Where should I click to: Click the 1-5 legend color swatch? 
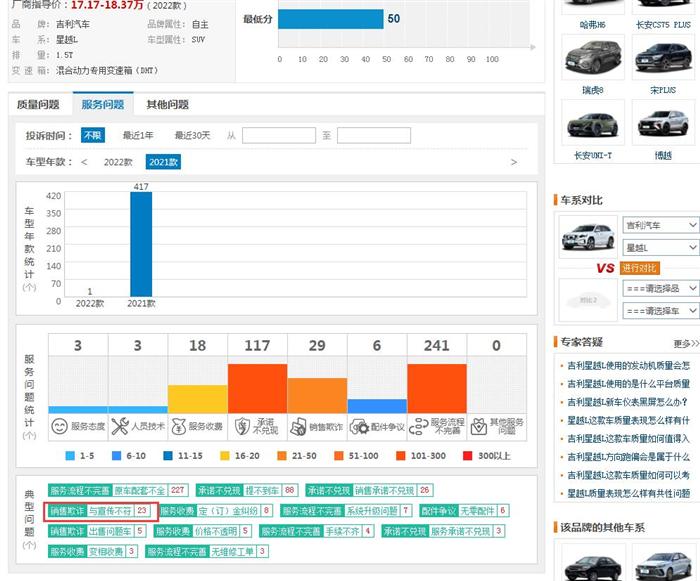tap(70, 456)
